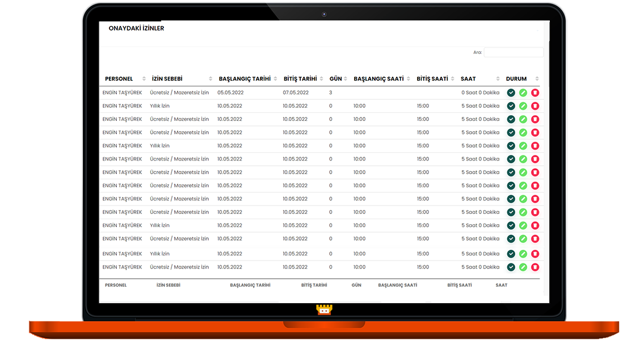The width and height of the screenshot is (644, 340).
Task: Select the 0 Saat 0 Dakika cell
Action: click(x=480, y=93)
